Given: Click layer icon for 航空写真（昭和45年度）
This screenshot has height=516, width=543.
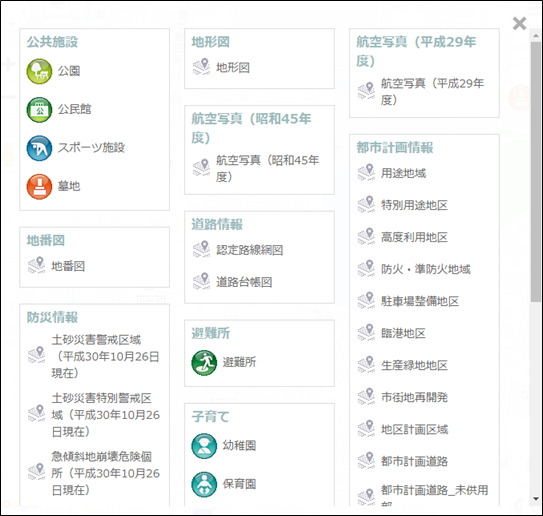Looking at the screenshot, I should [201, 168].
